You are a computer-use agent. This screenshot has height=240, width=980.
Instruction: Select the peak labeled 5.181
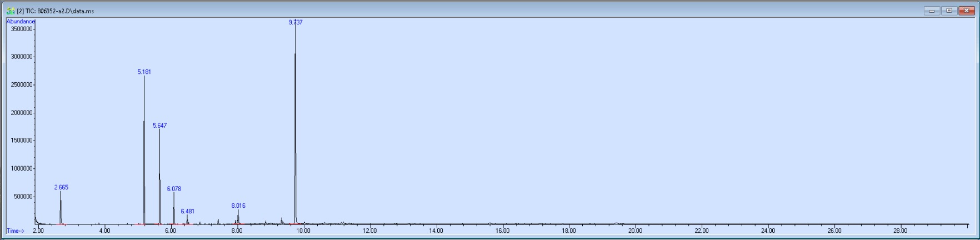point(144,72)
